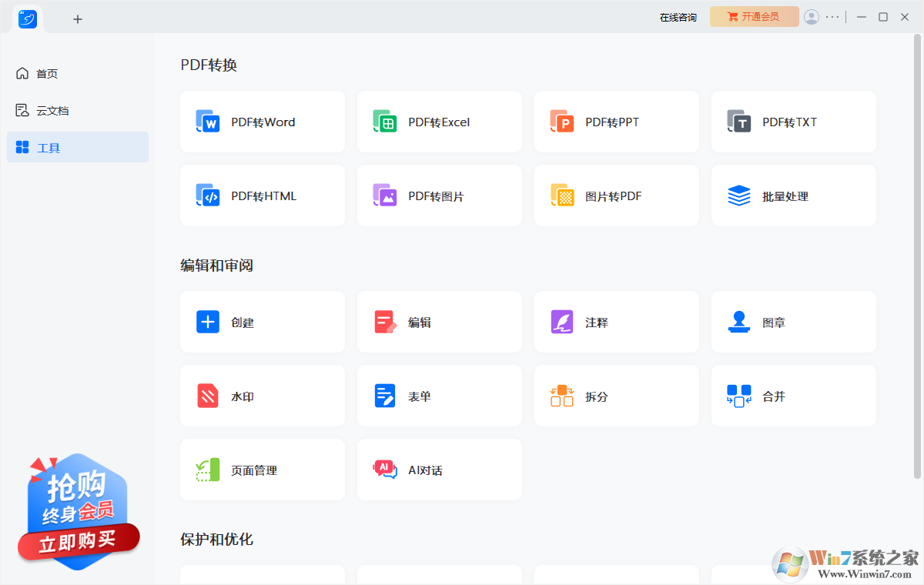Open the PDF转Word conversion tool
Viewport: 924px width, 585px height.
pos(262,122)
